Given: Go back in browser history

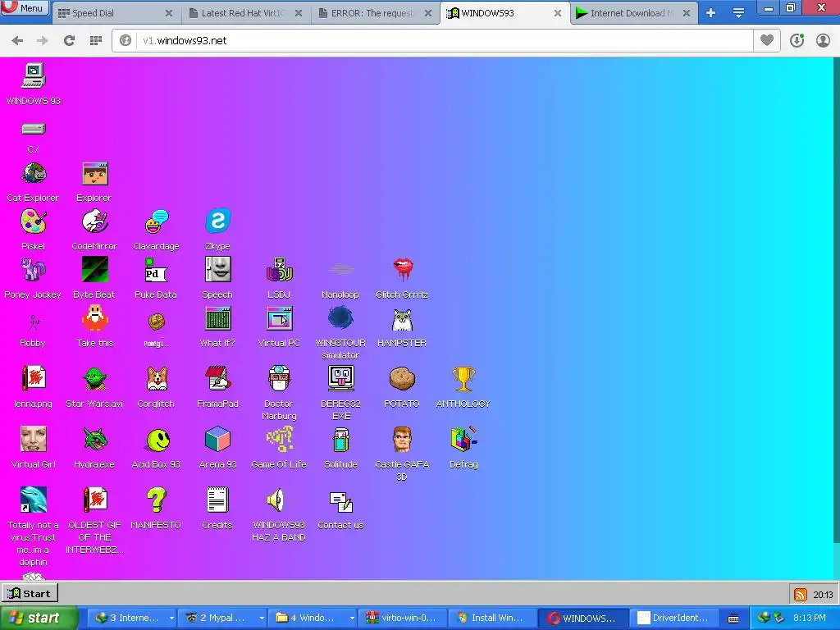Looking at the screenshot, I should click(x=17, y=40).
